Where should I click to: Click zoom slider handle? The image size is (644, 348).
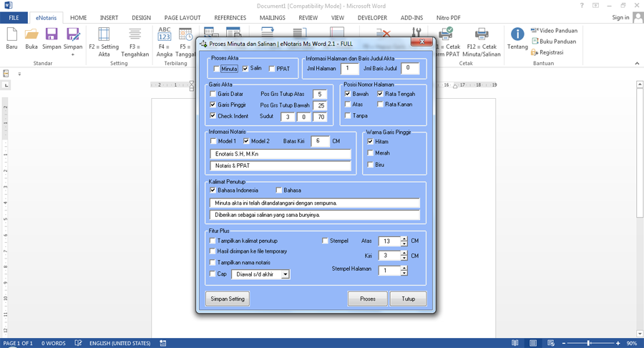click(589, 343)
